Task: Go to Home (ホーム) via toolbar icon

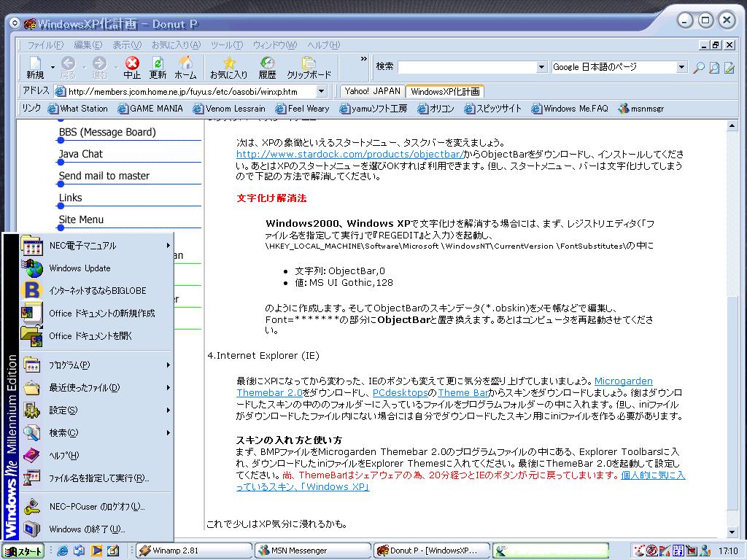Action: [x=185, y=63]
